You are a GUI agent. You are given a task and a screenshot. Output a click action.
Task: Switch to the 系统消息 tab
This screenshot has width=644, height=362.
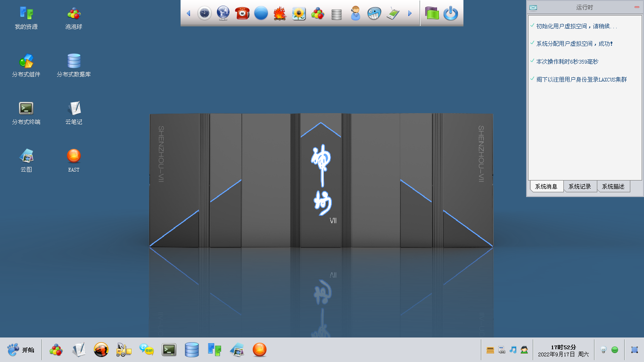click(546, 187)
